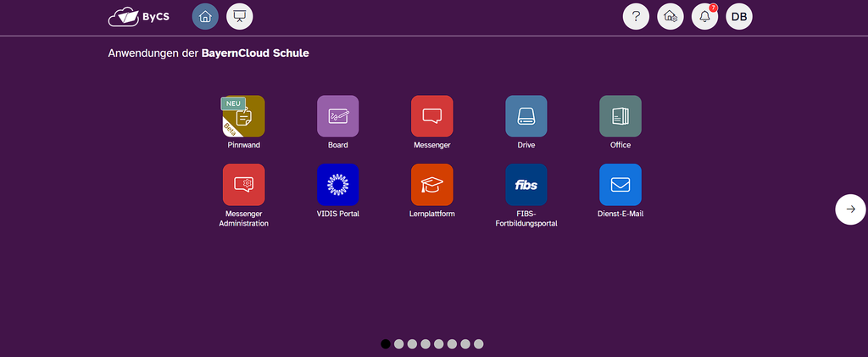Viewport: 868px width, 357px height.
Task: Launch the Board application
Action: 337,116
